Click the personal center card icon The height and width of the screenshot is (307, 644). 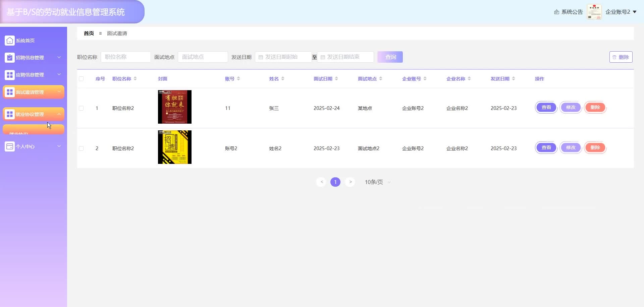tap(10, 146)
